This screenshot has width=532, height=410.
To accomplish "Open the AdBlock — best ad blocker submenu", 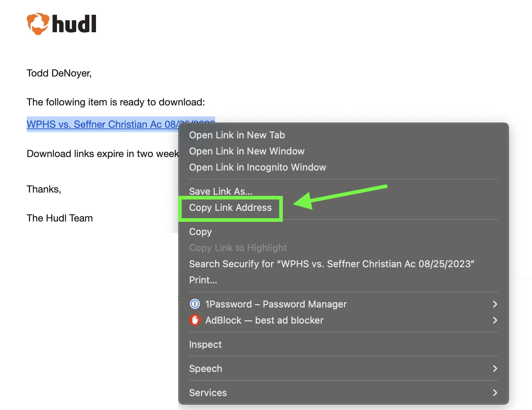I will (x=343, y=320).
